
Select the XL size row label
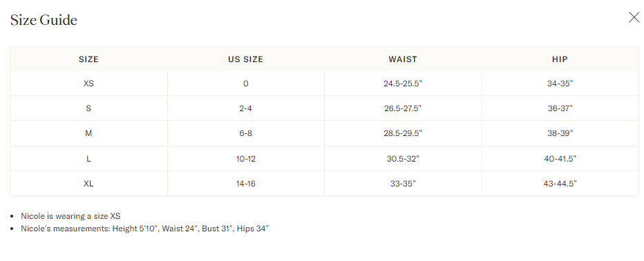tap(88, 184)
